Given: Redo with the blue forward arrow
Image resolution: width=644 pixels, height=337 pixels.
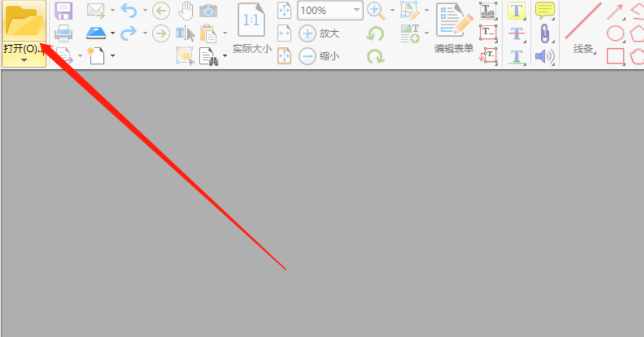Looking at the screenshot, I should [128, 33].
